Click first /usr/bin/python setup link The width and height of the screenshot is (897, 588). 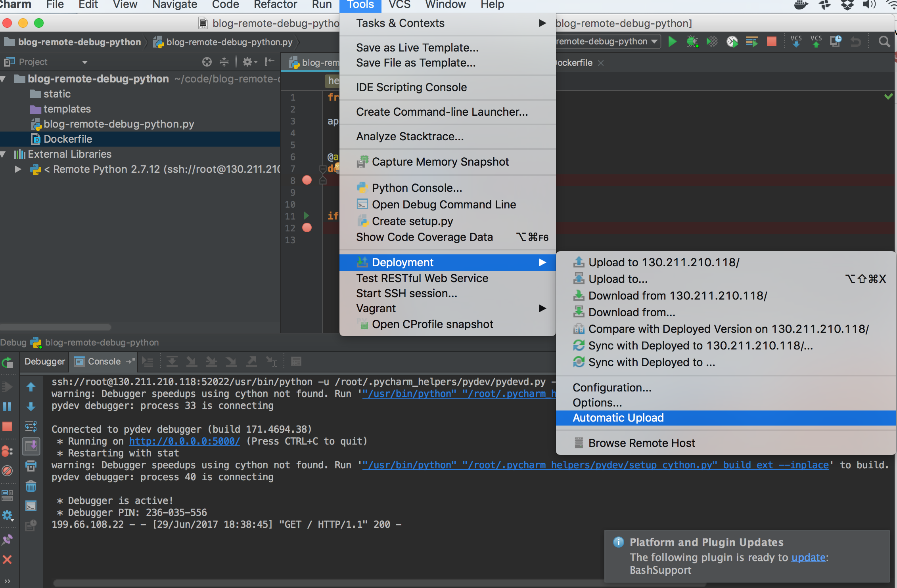[x=459, y=393]
